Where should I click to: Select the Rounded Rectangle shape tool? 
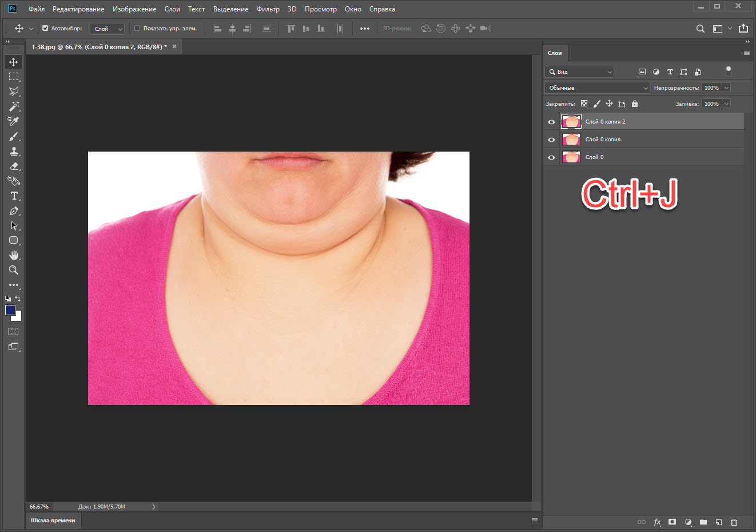(x=14, y=240)
